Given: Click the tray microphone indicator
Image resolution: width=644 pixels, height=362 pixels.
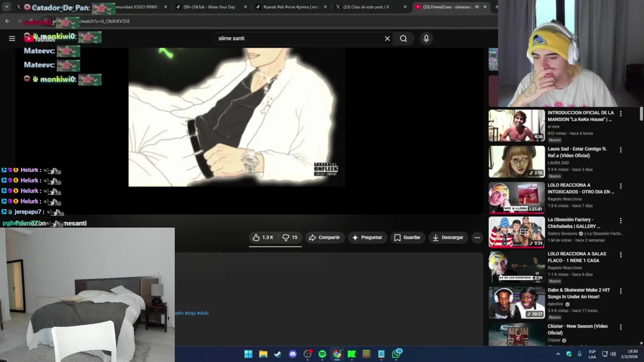Looking at the screenshot, I should click(x=580, y=354).
